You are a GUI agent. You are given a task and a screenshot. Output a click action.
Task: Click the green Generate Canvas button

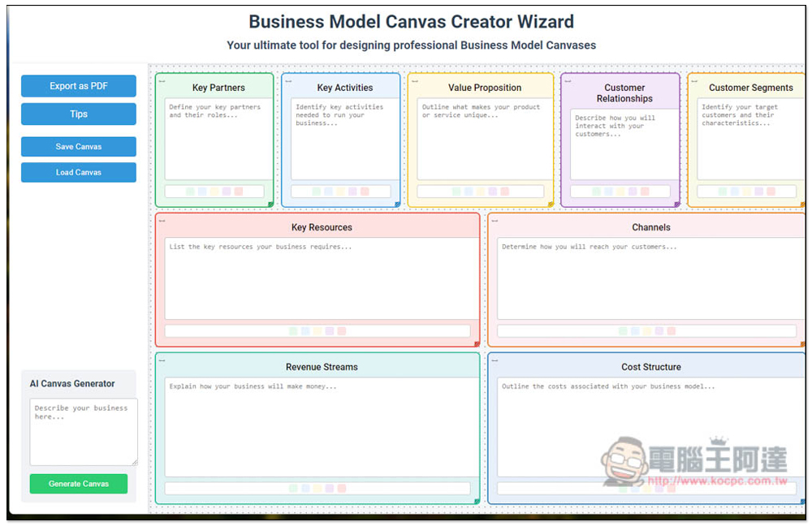pos(79,484)
